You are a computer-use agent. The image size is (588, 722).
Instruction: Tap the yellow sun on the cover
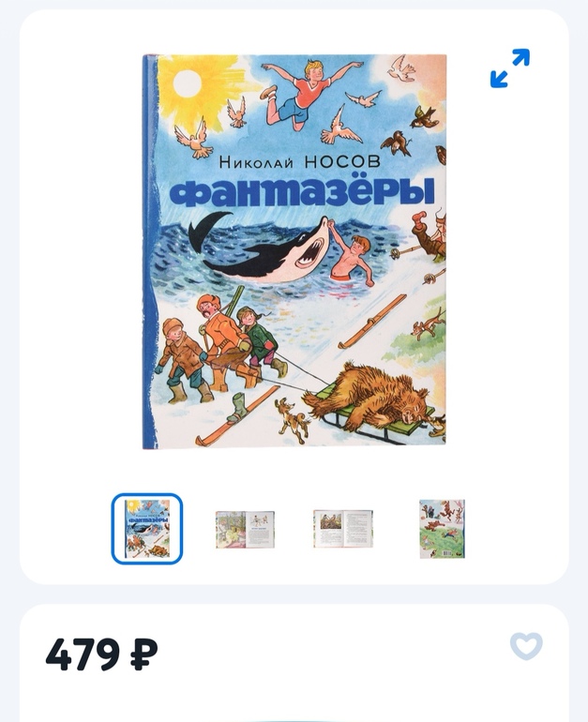[188, 83]
